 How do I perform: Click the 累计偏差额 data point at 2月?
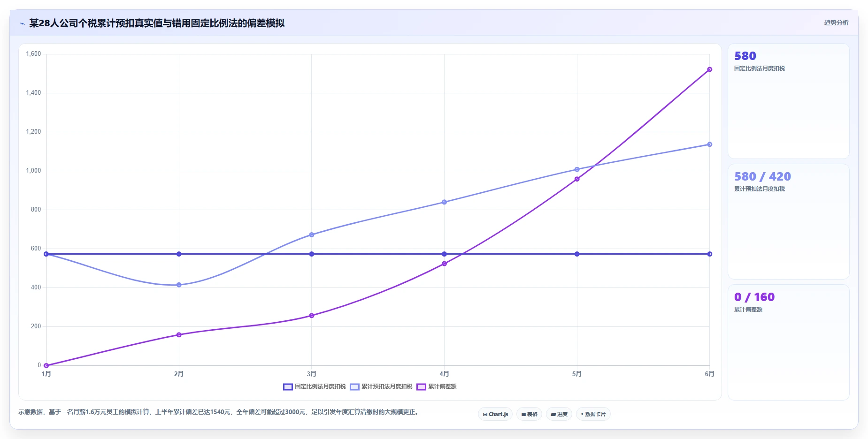pos(179,335)
